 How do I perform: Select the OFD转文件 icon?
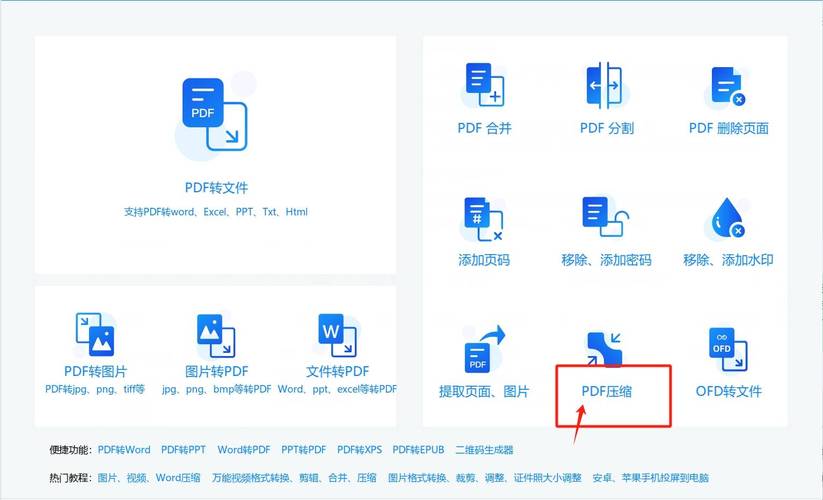coord(728,349)
